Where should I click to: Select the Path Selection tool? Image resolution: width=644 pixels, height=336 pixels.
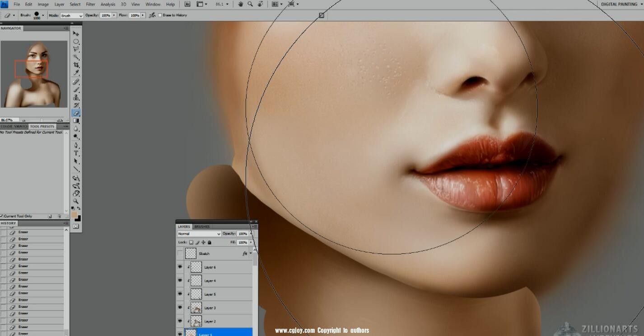coord(76,161)
